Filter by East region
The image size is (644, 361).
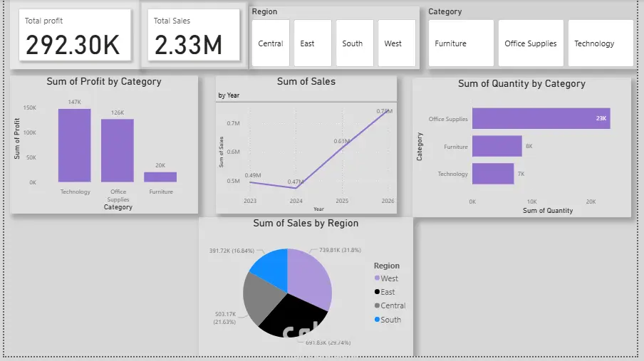coord(313,43)
